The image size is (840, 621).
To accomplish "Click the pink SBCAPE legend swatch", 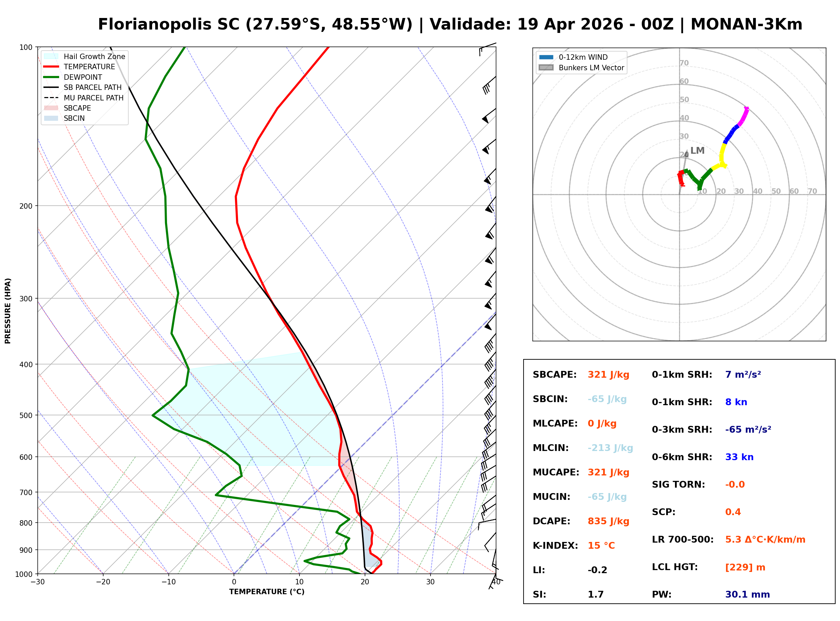I will click(51, 108).
